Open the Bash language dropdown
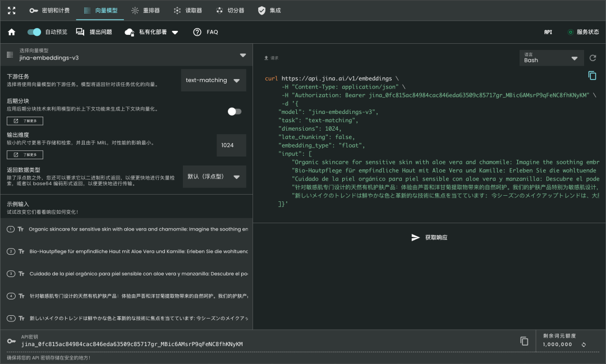The height and width of the screenshot is (364, 606). tap(551, 58)
